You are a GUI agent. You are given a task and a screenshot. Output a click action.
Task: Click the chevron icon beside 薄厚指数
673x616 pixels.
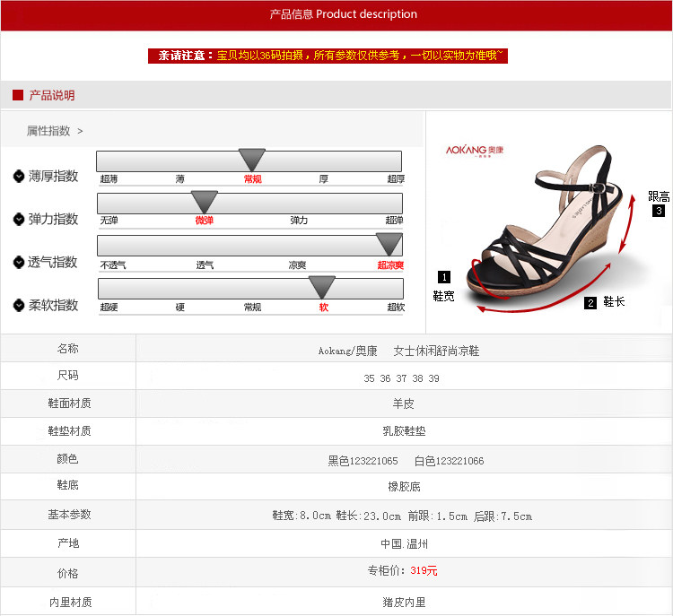(x=19, y=176)
